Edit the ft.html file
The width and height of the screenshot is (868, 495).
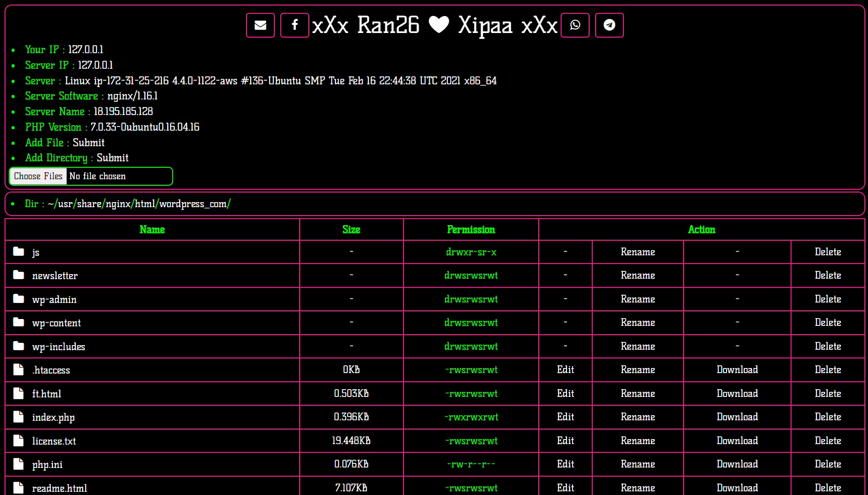click(x=566, y=393)
